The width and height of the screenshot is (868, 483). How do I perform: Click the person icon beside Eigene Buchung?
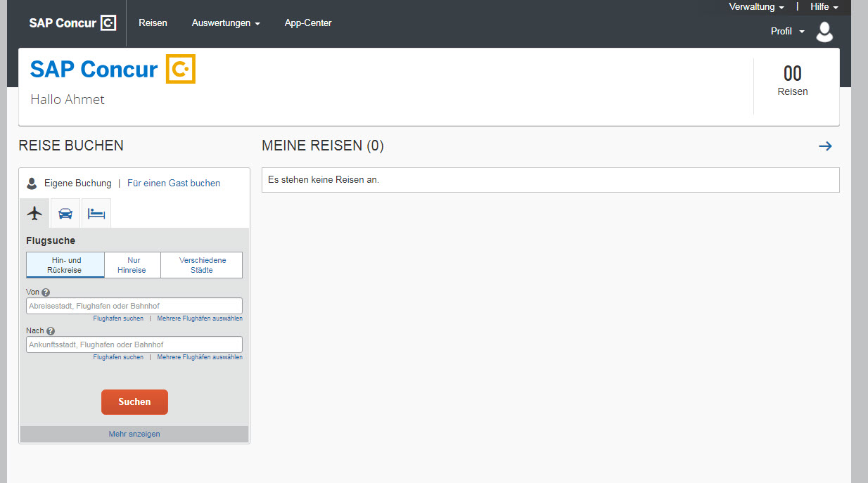pyautogui.click(x=32, y=183)
